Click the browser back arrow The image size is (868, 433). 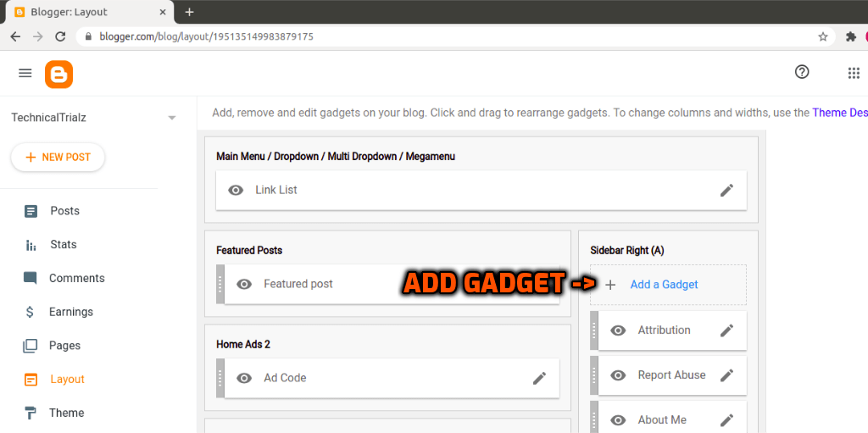[x=15, y=37]
